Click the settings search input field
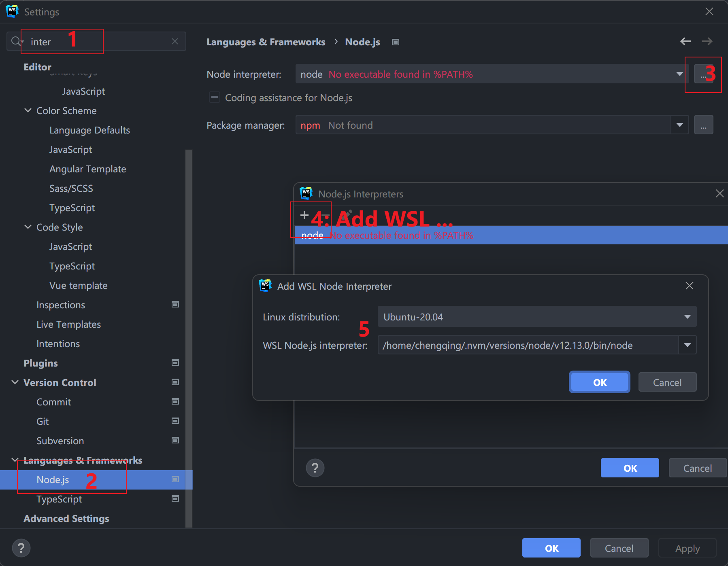This screenshot has width=728, height=566. point(97,42)
